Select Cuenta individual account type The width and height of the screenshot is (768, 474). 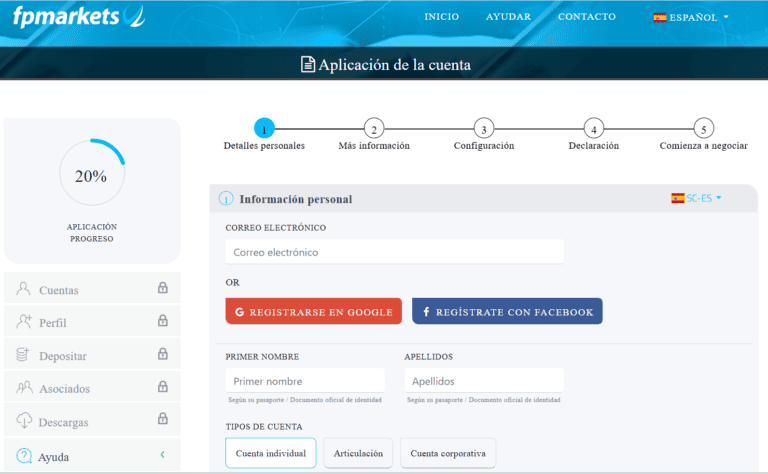pos(270,453)
